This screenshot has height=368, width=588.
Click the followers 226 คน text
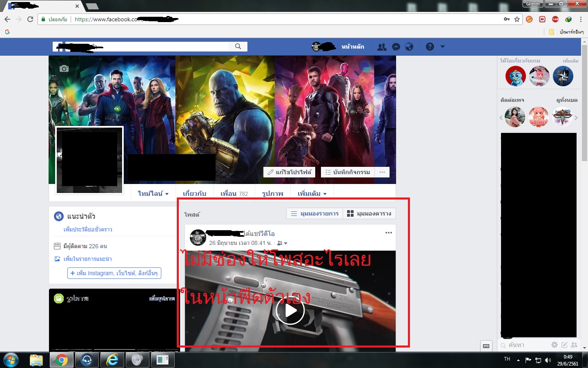point(85,246)
